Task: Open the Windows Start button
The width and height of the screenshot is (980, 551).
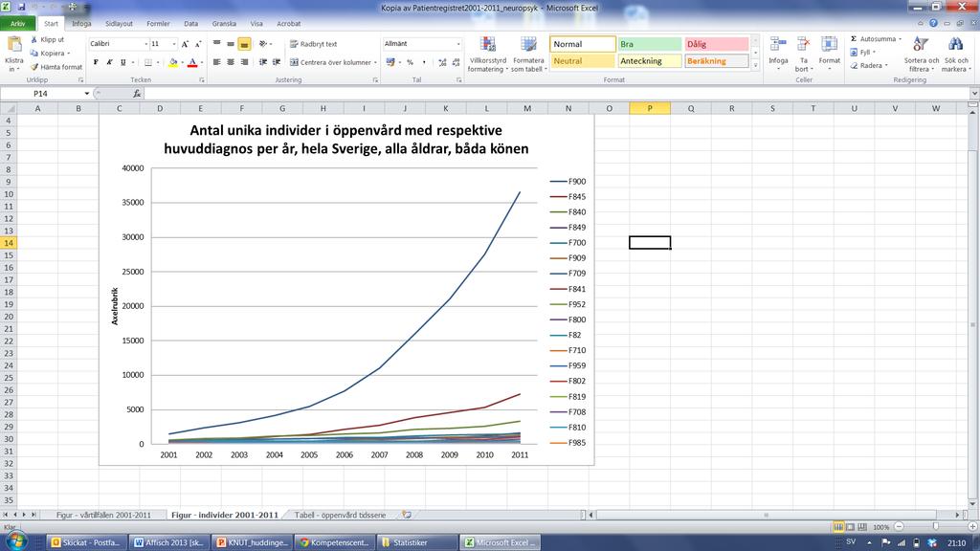Action: (x=15, y=541)
